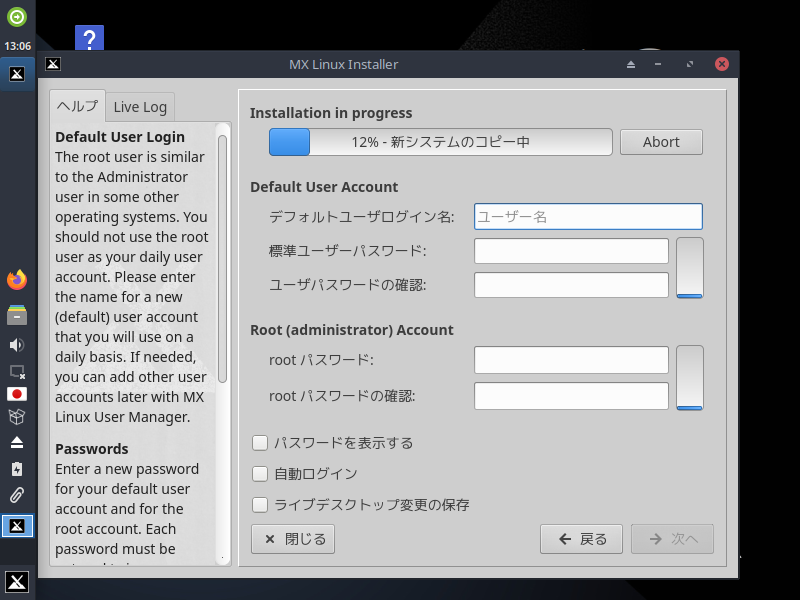Click the user password strength meter
Image resolution: width=800 pixels, height=600 pixels.
coord(690,268)
